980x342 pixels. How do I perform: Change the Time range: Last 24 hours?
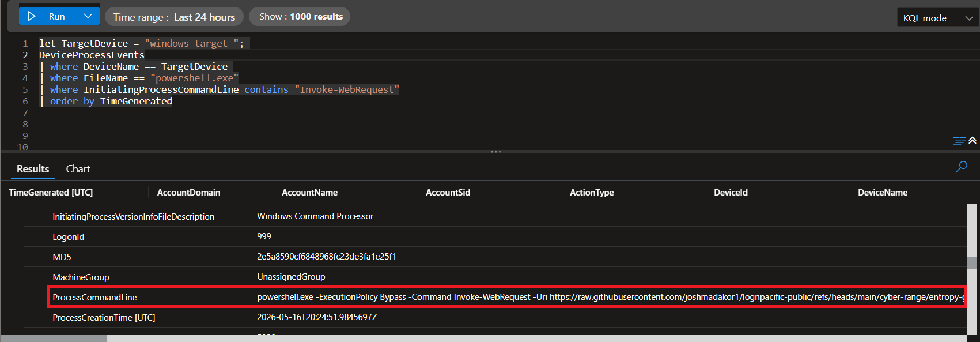[x=174, y=17]
